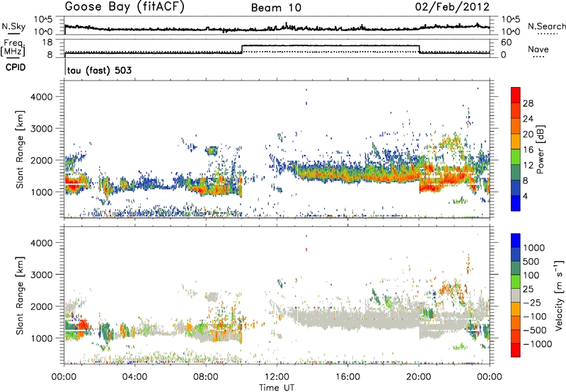
Task: Select the 'Freq. [MHz]' label
Action: [x=13, y=47]
